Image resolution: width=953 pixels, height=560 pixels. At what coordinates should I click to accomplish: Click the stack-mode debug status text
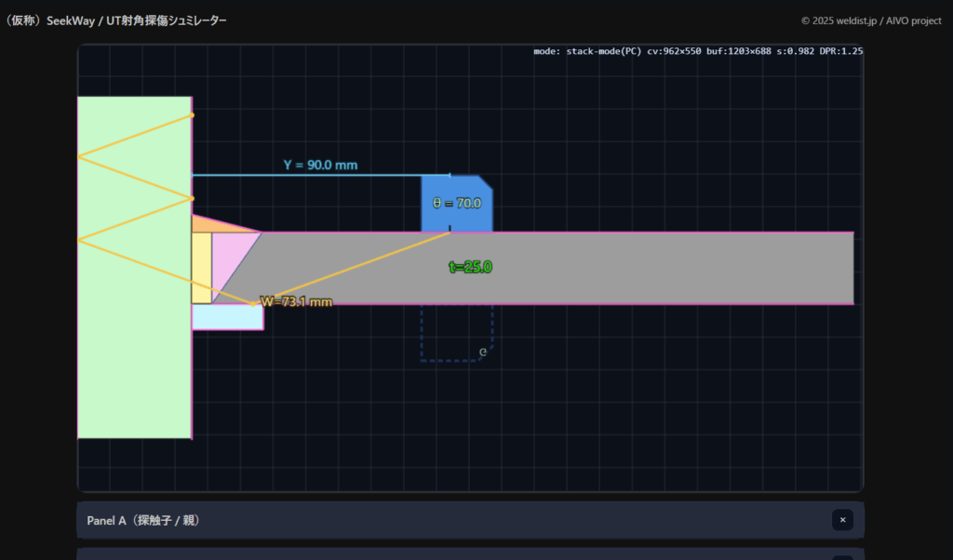click(697, 51)
